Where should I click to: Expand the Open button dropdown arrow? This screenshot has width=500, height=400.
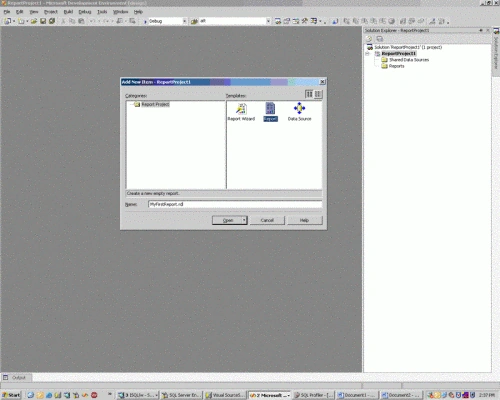click(244, 220)
